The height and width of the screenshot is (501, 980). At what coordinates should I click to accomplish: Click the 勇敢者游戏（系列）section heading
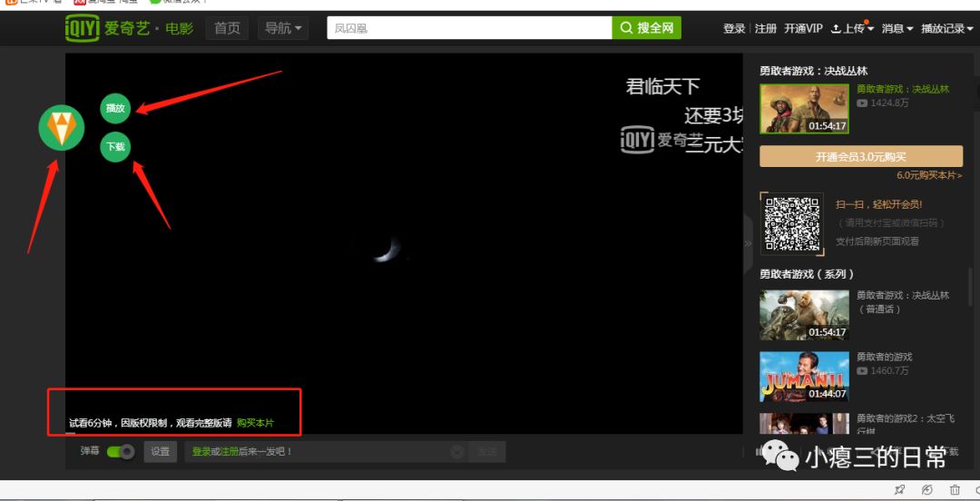807,274
